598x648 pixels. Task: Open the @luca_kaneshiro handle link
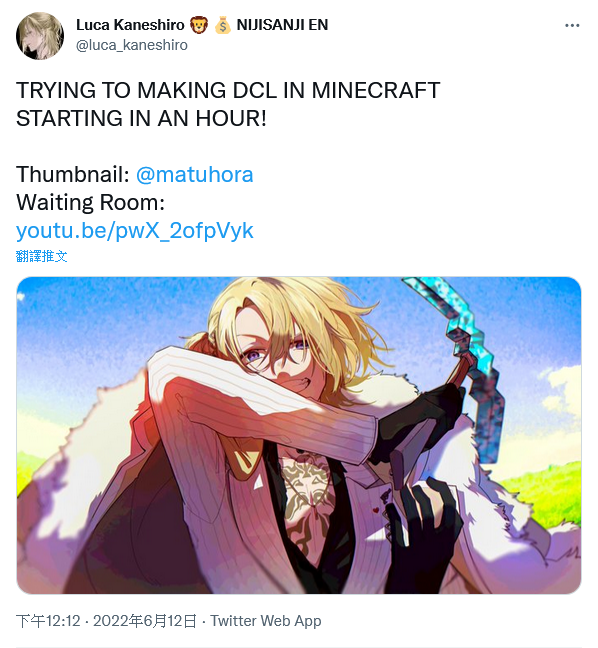[x=132, y=45]
